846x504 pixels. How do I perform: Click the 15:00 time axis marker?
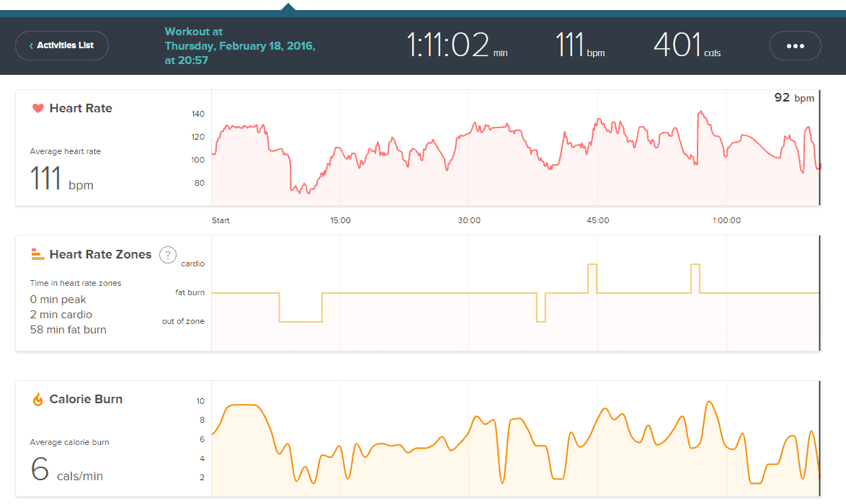click(x=340, y=220)
